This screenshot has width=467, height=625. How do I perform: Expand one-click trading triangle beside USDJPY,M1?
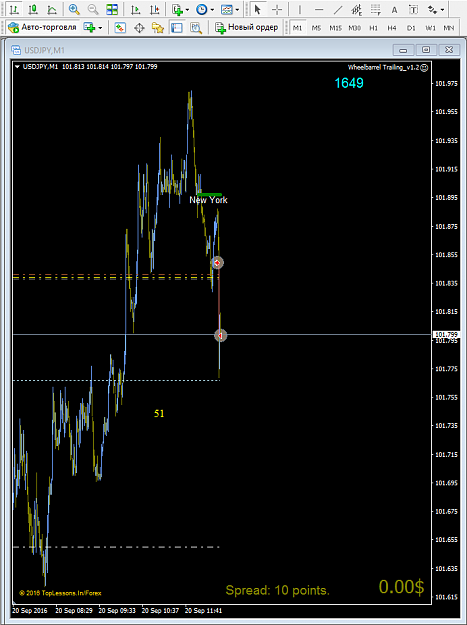click(x=17, y=67)
